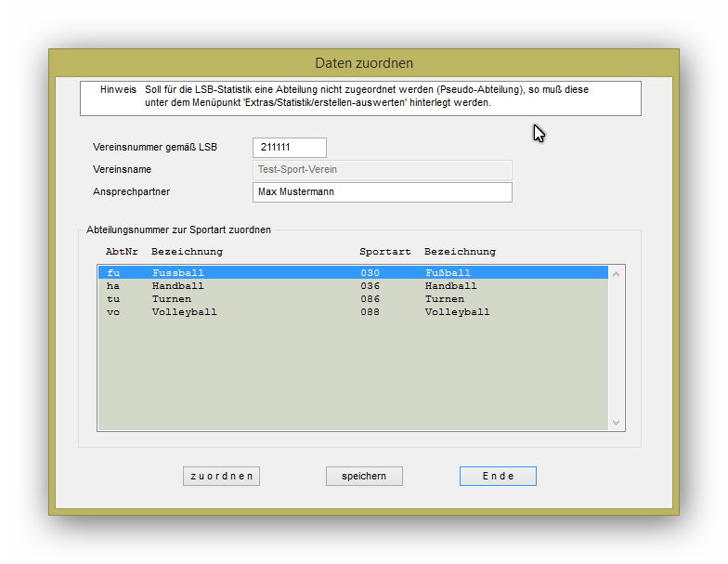Click the AbtNr column header
Screen dimensions: 728x564
(x=121, y=252)
